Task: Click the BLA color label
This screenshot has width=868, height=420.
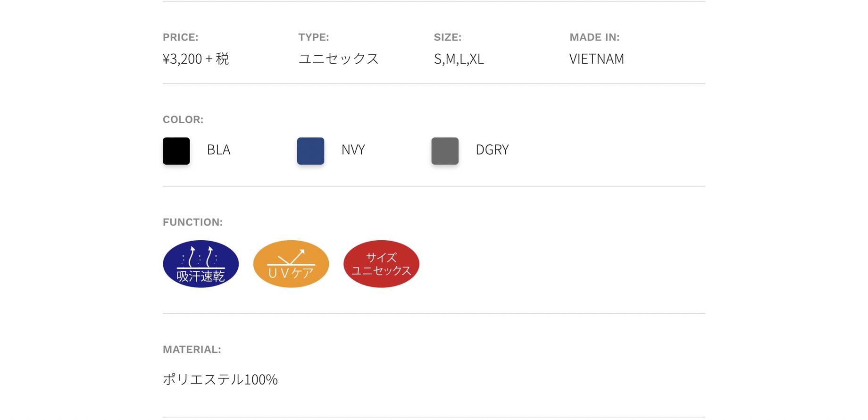Action: 219,150
